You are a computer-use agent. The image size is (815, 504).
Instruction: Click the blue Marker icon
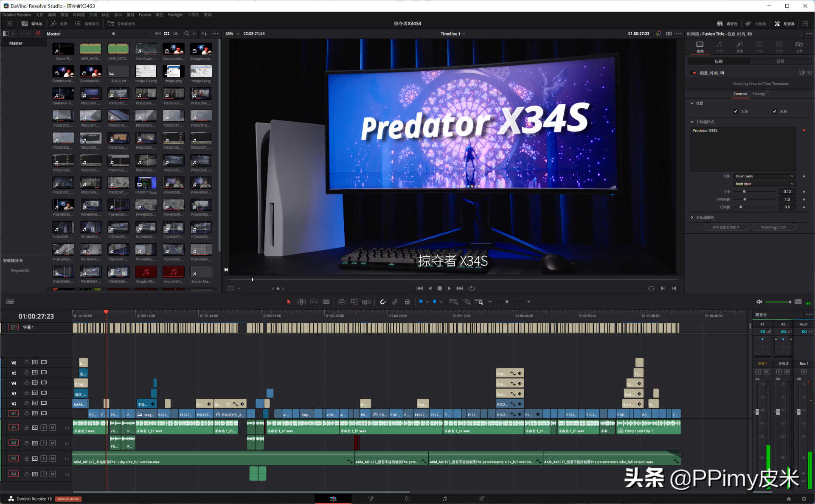(x=434, y=302)
